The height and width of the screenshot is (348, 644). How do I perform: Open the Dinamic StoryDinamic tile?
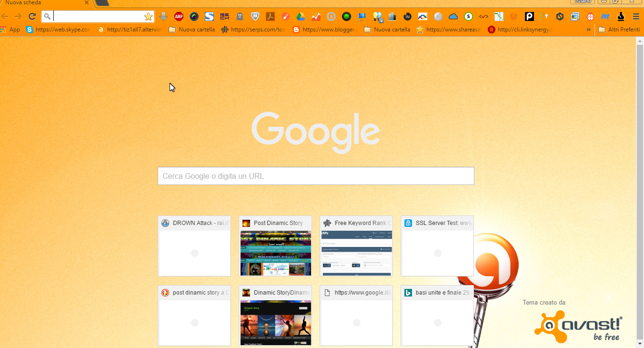click(x=275, y=316)
